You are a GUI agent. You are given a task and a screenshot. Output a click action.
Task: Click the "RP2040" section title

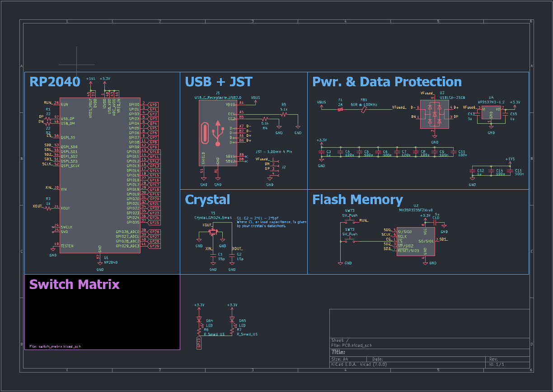(55, 82)
